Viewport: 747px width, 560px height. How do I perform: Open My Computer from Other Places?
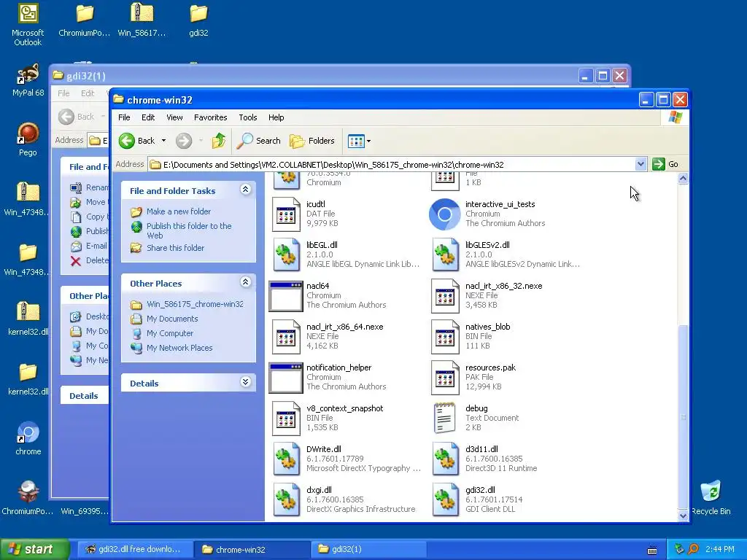click(x=169, y=333)
